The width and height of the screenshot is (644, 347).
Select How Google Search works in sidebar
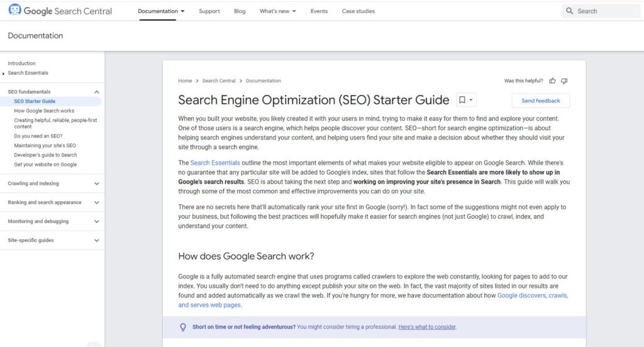point(44,111)
